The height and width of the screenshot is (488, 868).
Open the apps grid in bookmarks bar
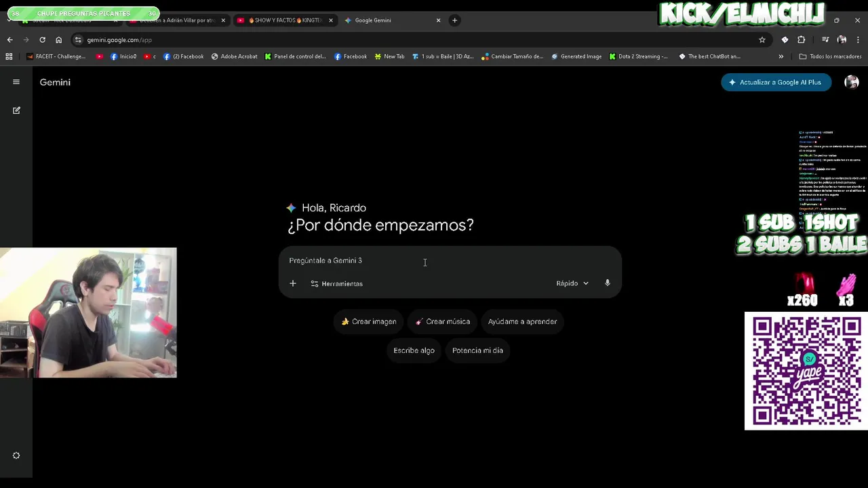9,56
